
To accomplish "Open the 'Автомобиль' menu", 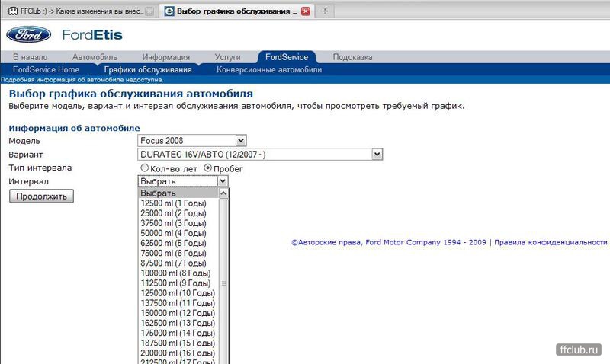I will point(95,57).
